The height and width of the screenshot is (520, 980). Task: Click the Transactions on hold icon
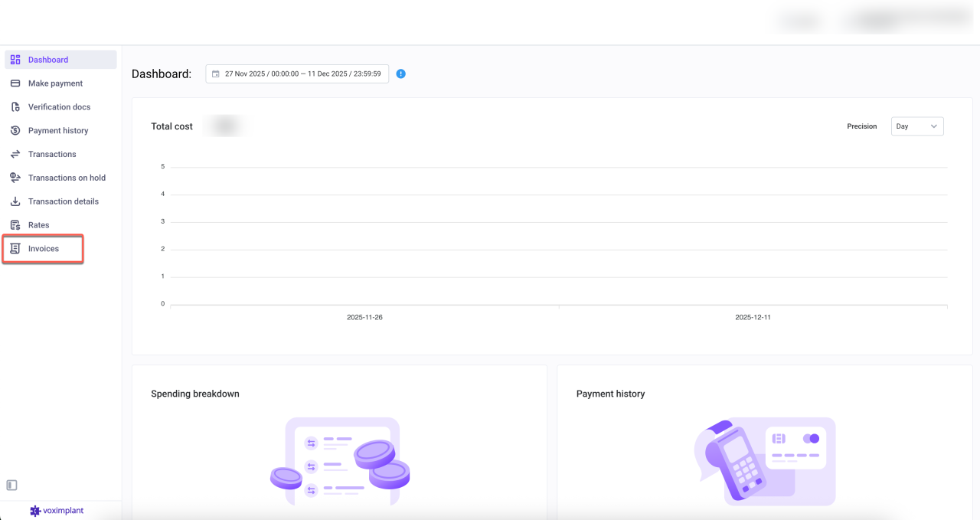click(15, 178)
